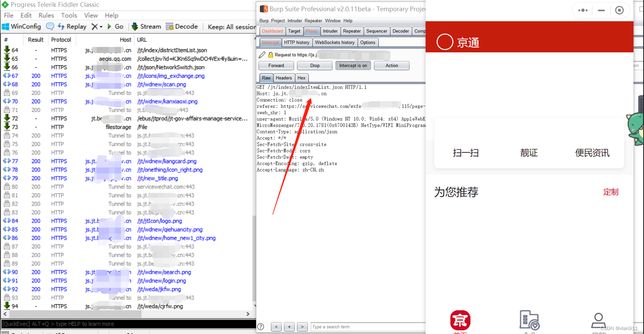The height and width of the screenshot is (334, 644).
Task: Toggle Stream mode in Fiddler toolbar
Action: [146, 26]
